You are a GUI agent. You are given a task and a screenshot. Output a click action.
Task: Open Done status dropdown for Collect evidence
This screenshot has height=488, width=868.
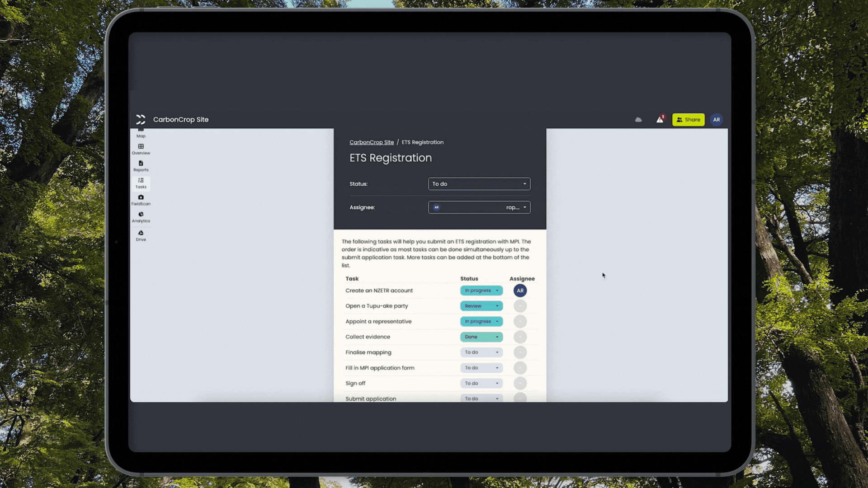click(x=481, y=337)
